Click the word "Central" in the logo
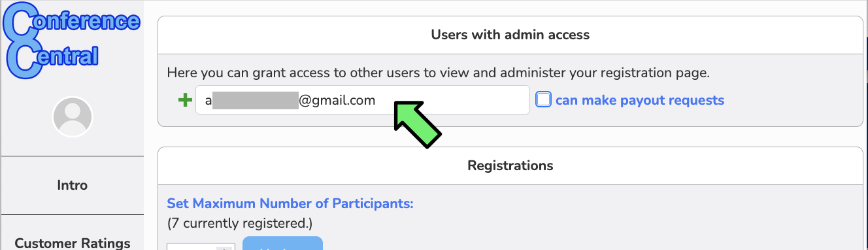Viewport: 868px width, 250px height. (56, 58)
